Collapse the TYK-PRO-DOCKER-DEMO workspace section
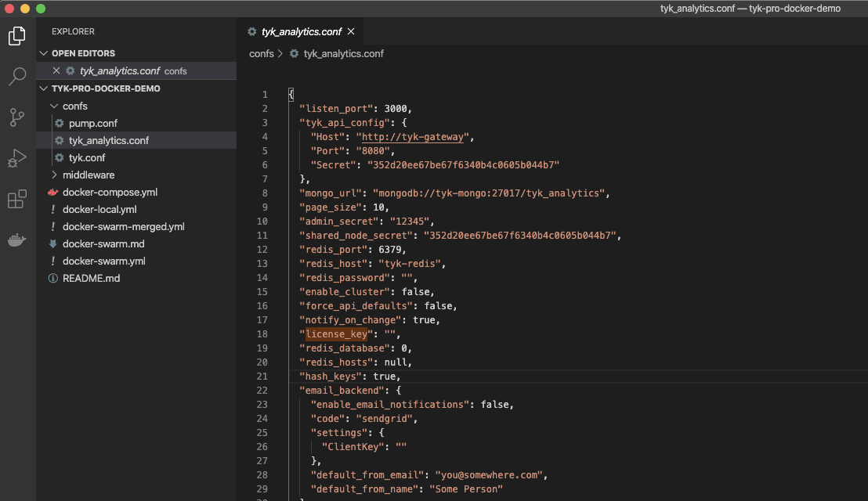 45,88
